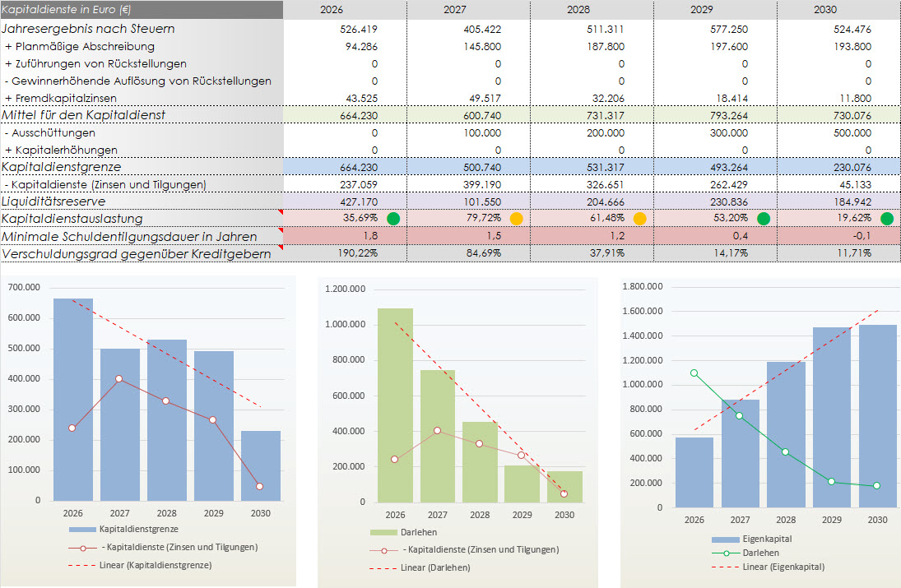Click the yellow status indicator next to 79,72%
Screen dimensions: 901x588
516,219
